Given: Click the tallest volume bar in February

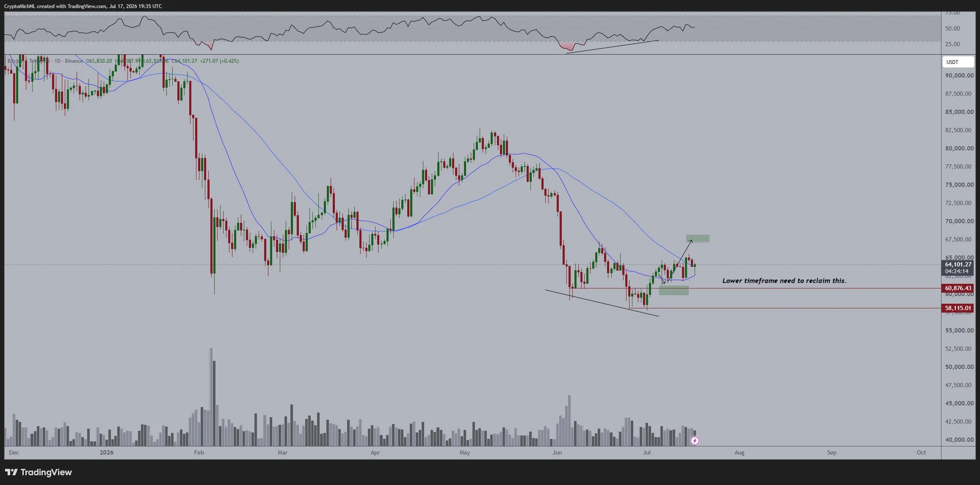Looking at the screenshot, I should [x=211, y=397].
